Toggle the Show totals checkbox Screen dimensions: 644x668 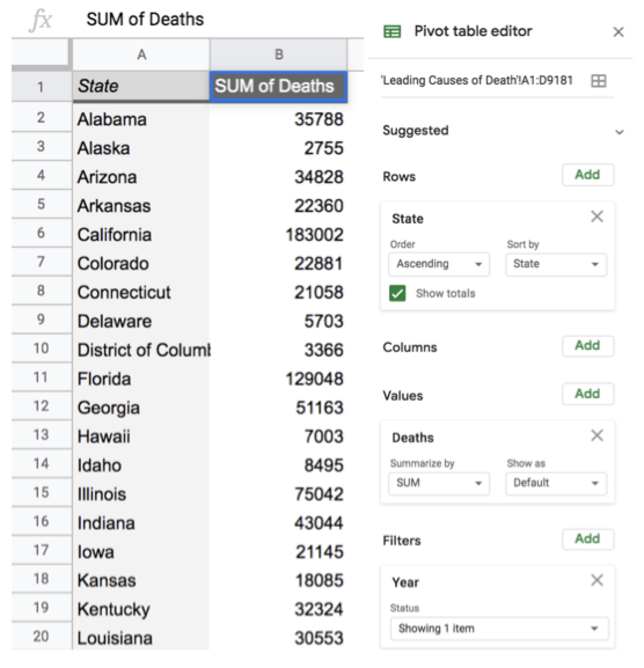(x=398, y=293)
